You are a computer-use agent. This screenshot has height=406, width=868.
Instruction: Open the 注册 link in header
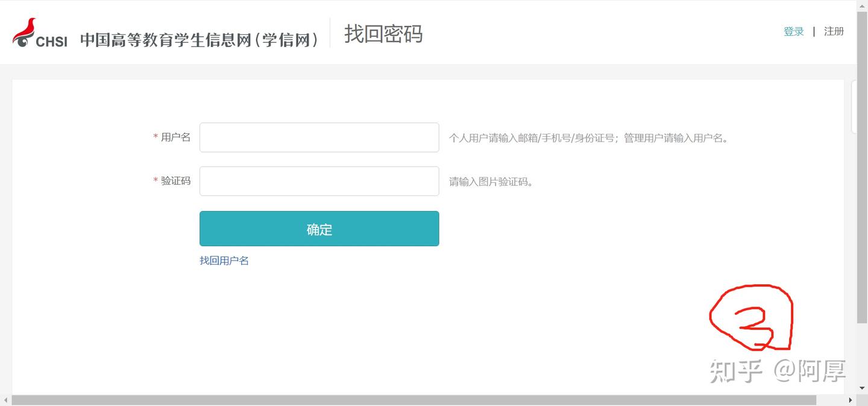(834, 31)
